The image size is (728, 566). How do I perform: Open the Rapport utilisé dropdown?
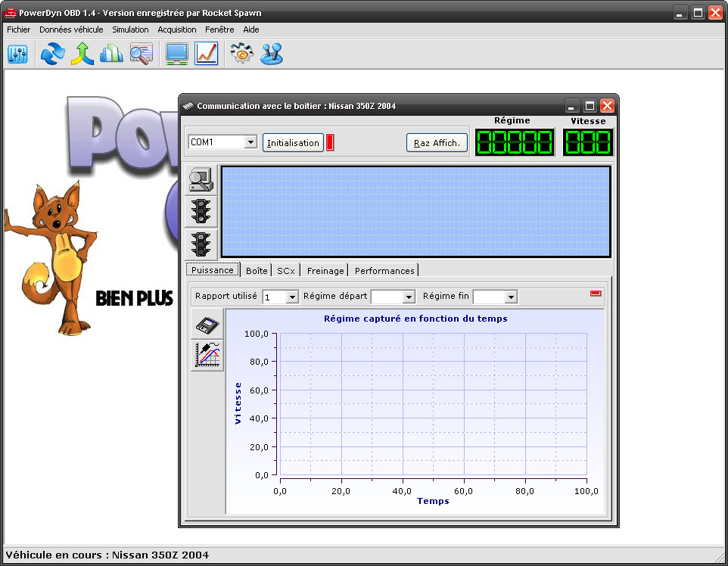(x=292, y=297)
